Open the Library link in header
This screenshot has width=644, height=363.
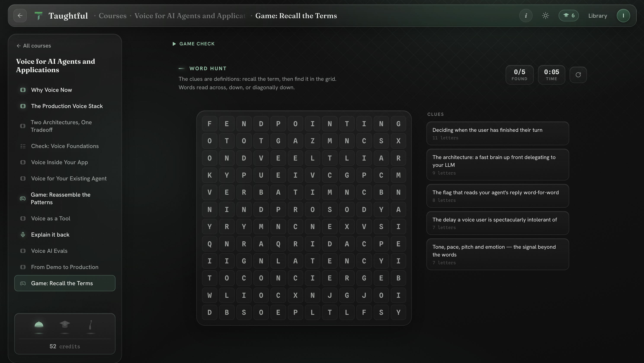click(598, 16)
